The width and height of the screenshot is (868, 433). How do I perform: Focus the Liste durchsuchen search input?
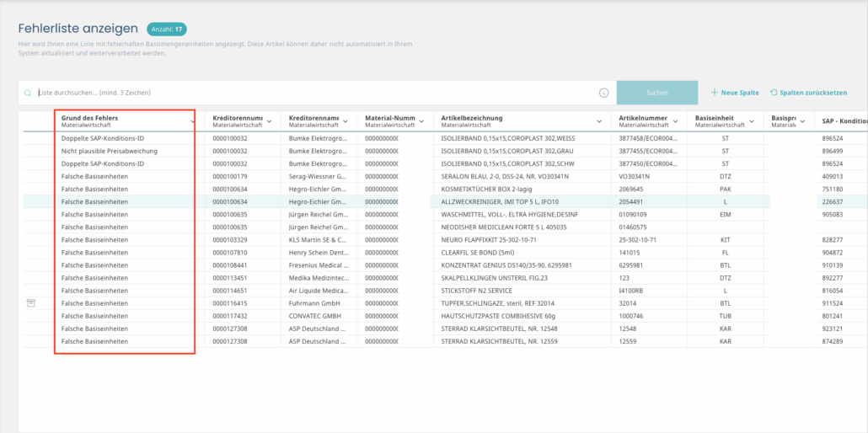pyautogui.click(x=312, y=93)
